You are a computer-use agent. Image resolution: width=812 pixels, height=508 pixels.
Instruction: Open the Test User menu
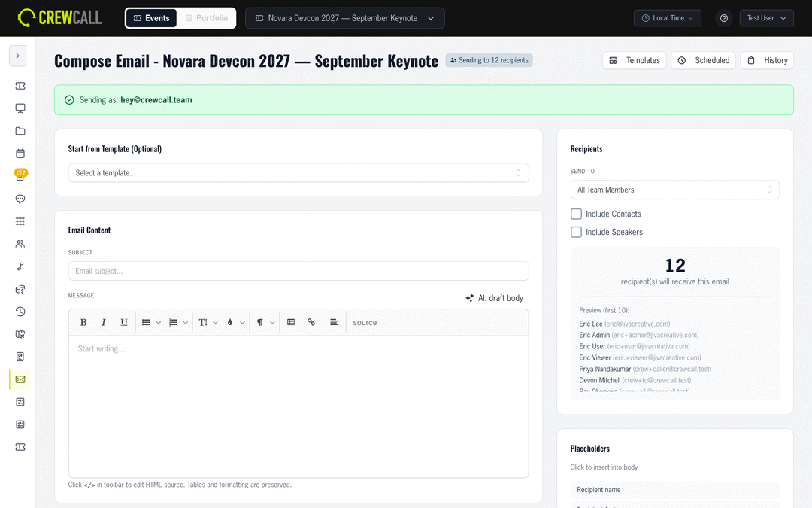click(766, 18)
